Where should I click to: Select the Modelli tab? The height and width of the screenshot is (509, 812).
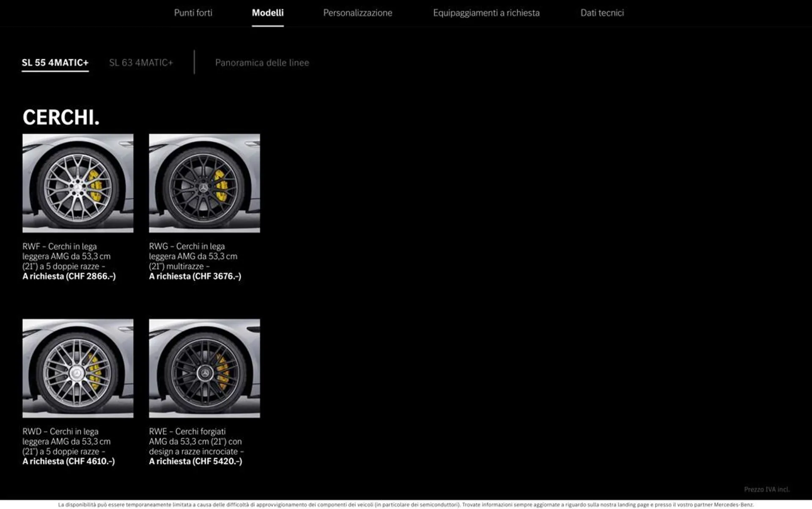tap(268, 13)
